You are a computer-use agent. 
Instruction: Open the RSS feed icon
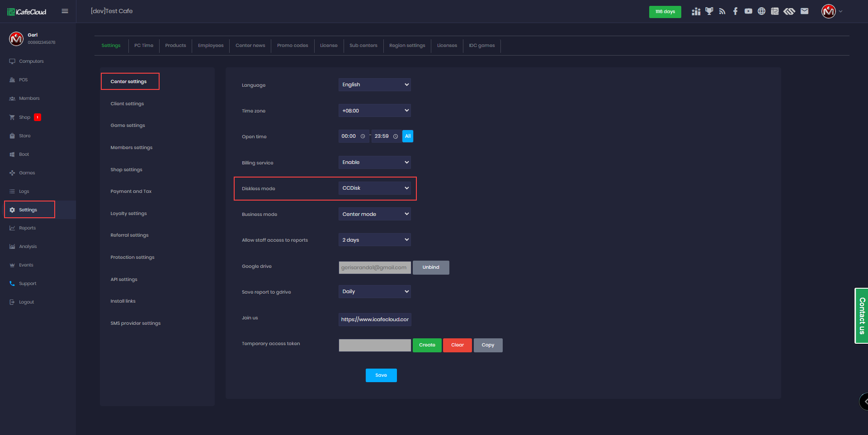[722, 11]
